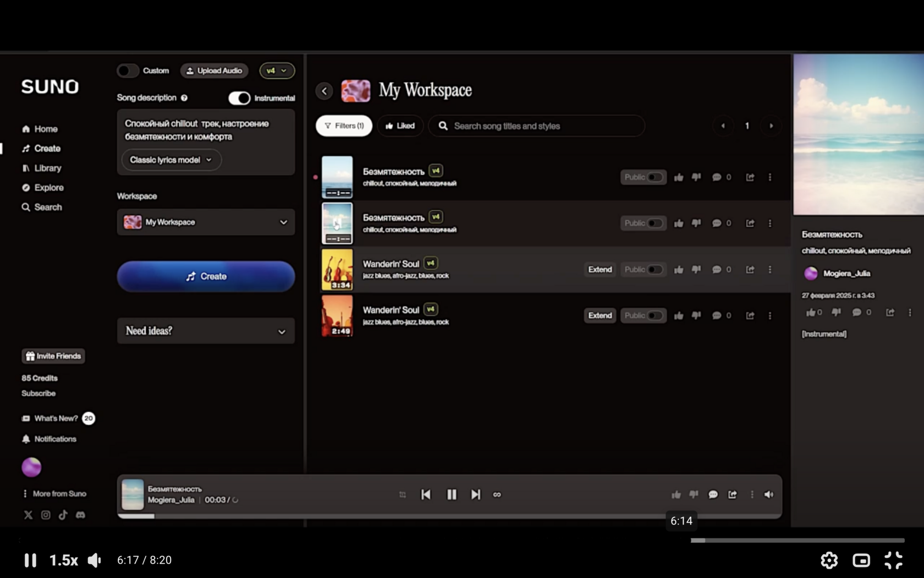924x578 pixels.
Task: Open more options for Wanderin' Soul 3:34
Action: tap(770, 270)
